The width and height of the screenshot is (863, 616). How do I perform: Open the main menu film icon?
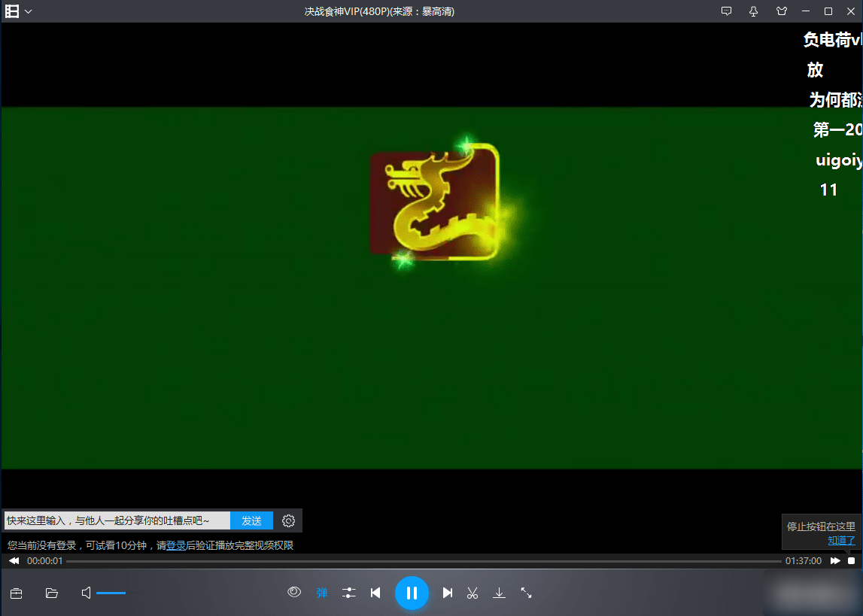pyautogui.click(x=12, y=11)
